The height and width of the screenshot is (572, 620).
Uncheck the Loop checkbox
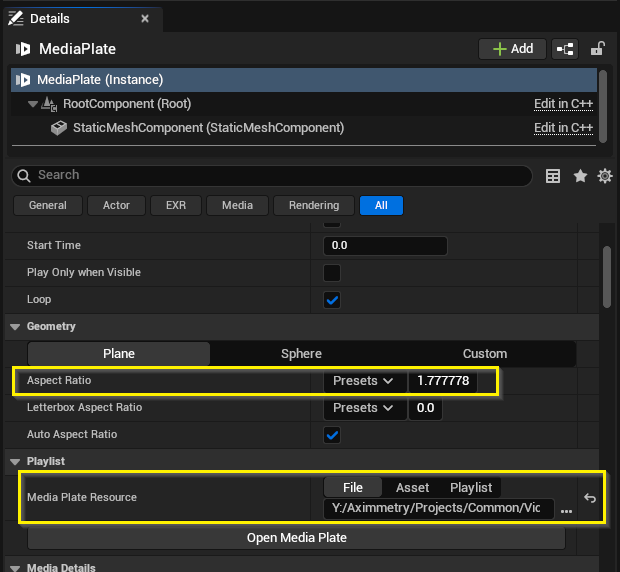[332, 300]
